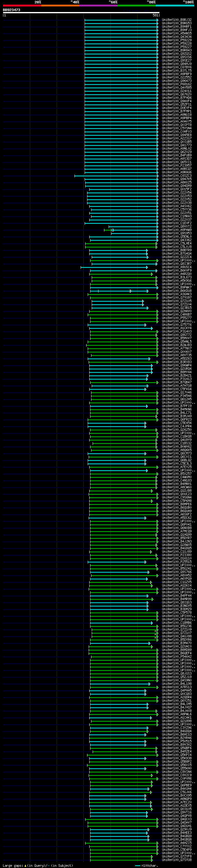The height and width of the screenshot is (868, 197).
Task: Open hit UniRef100_Q43434
Action: tap(176, 37)
